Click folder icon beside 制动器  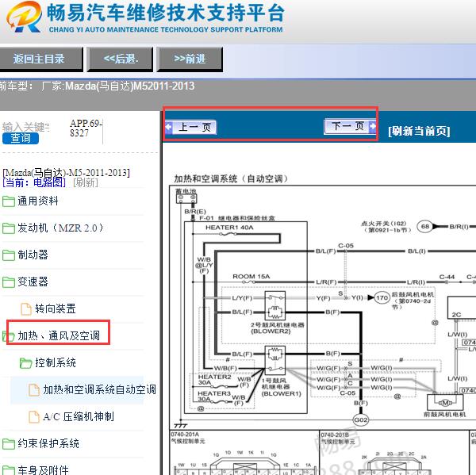(9, 255)
